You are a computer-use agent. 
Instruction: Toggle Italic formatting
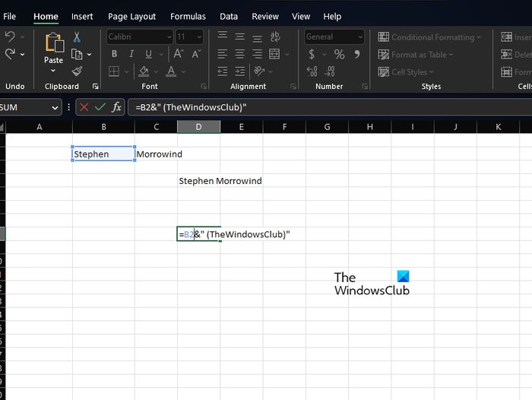(x=131, y=54)
